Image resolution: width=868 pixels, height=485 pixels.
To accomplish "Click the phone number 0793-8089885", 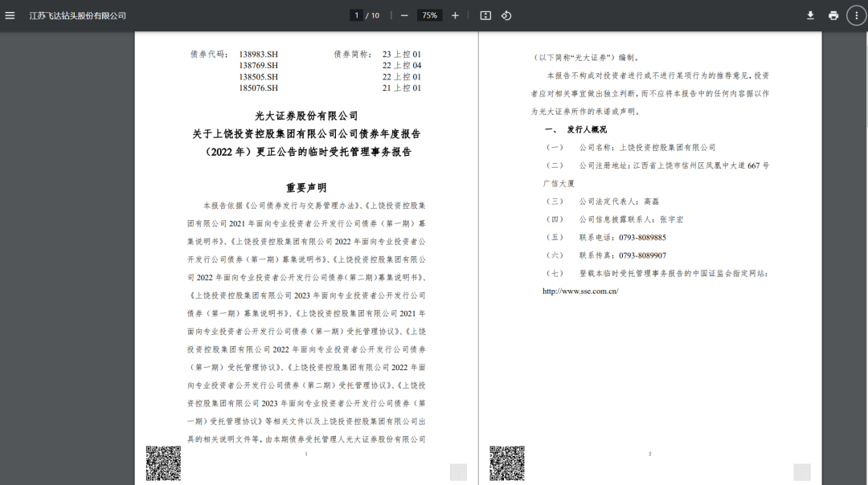I will [x=642, y=238].
